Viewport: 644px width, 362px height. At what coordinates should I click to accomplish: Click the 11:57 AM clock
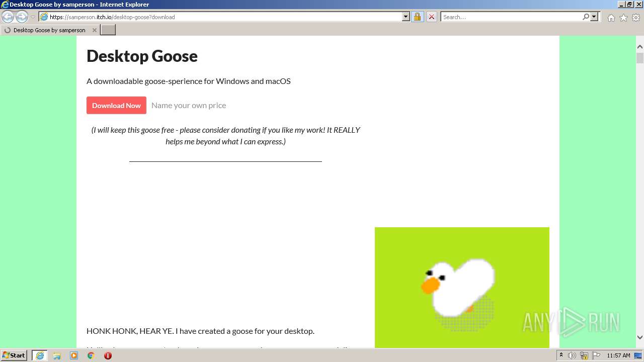click(x=618, y=355)
